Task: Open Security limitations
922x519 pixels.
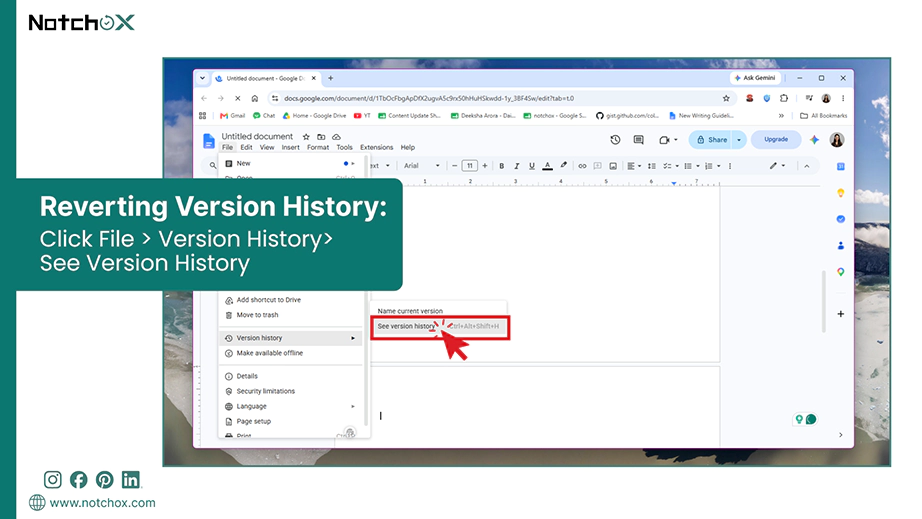Action: click(x=291, y=391)
